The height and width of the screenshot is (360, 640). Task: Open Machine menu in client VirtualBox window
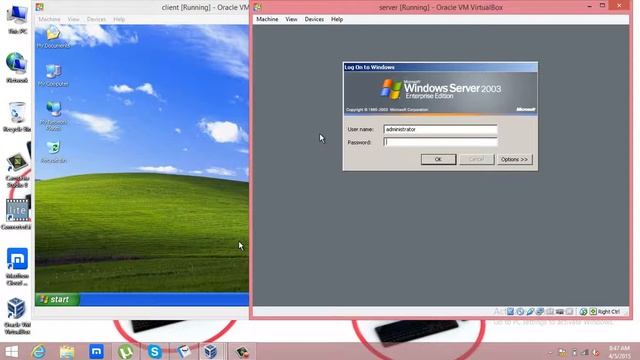click(49, 19)
